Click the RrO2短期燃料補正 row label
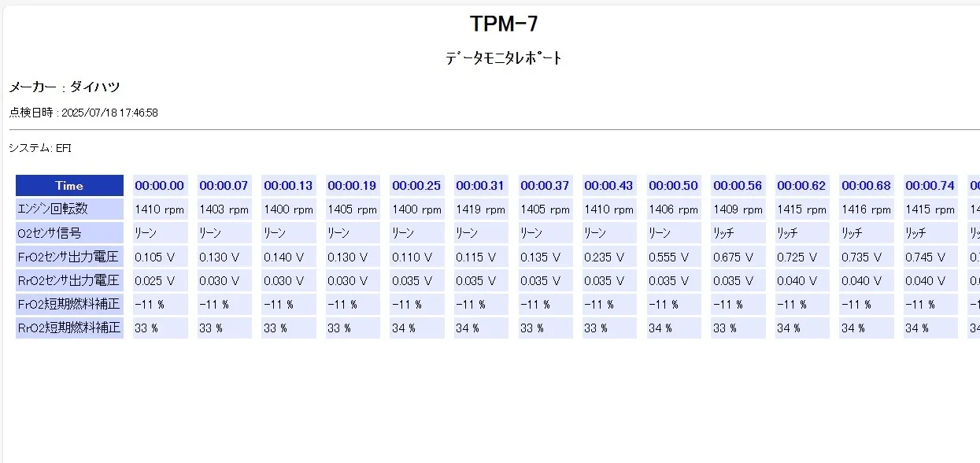Viewport: 980px width, 463px height. click(69, 328)
